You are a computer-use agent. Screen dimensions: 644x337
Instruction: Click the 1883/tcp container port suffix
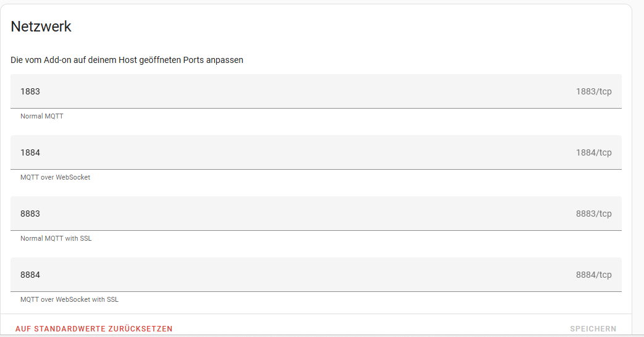(593, 91)
